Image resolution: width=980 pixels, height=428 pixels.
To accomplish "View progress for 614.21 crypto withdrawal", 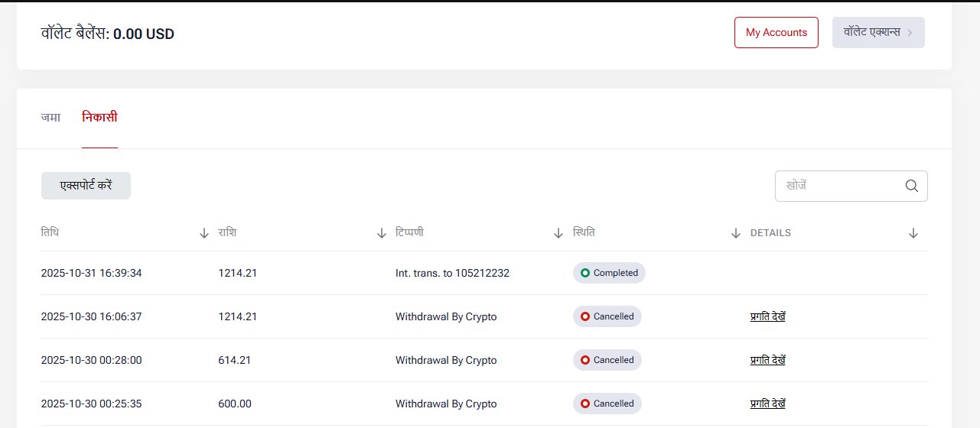I will click(767, 360).
